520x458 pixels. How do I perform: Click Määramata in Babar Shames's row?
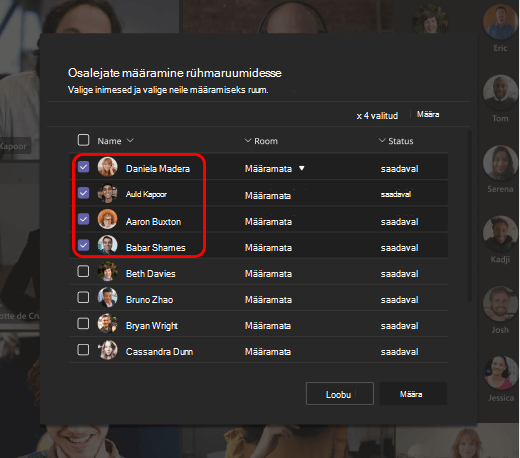click(x=268, y=248)
